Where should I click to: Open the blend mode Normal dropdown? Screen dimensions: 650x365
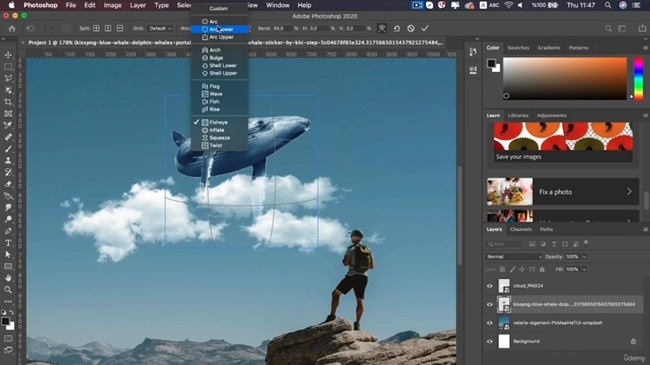pyautogui.click(x=514, y=257)
